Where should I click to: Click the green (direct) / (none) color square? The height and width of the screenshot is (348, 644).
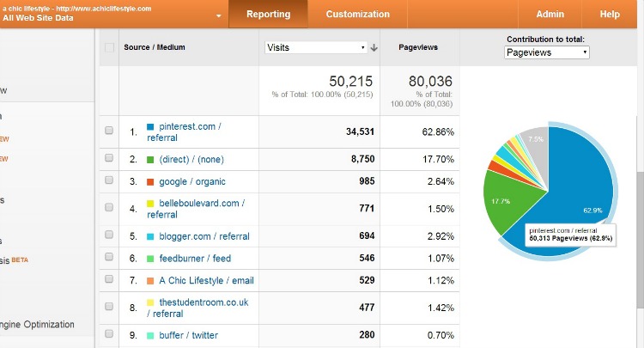[150, 160]
